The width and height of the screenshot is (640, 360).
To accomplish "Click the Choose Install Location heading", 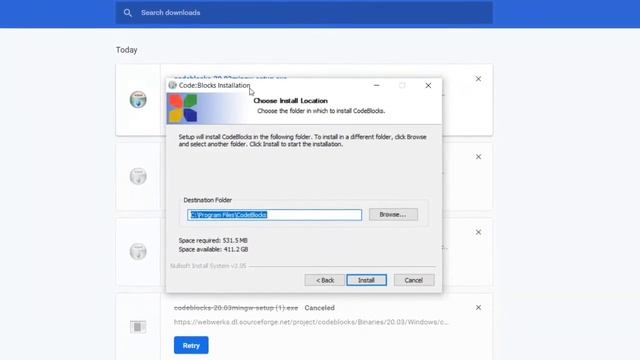I will click(x=291, y=101).
